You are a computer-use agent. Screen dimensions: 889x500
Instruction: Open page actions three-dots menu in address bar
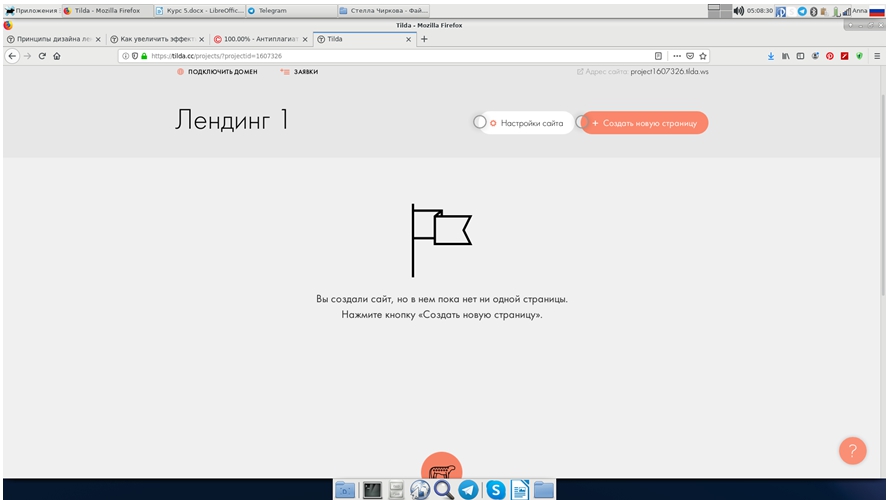tap(677, 56)
